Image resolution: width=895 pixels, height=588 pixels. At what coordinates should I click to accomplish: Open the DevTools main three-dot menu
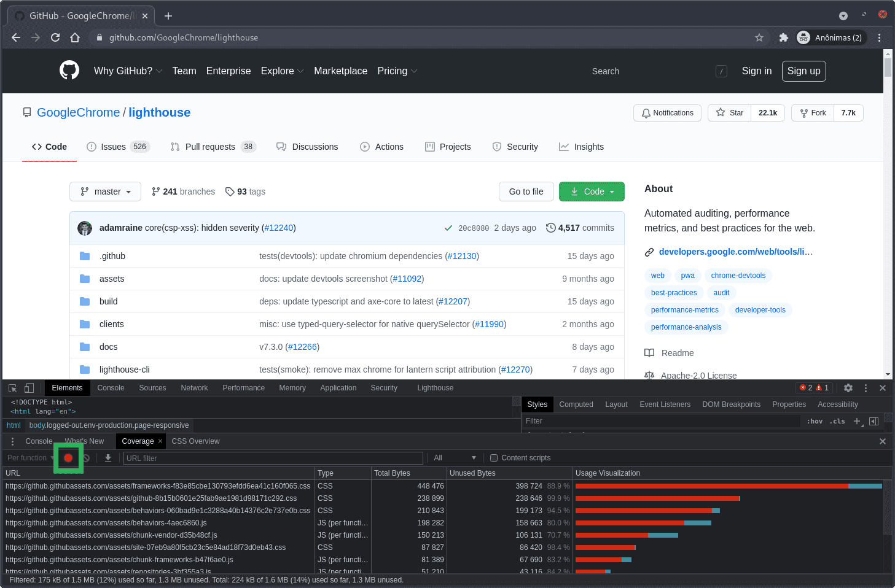[x=866, y=388]
